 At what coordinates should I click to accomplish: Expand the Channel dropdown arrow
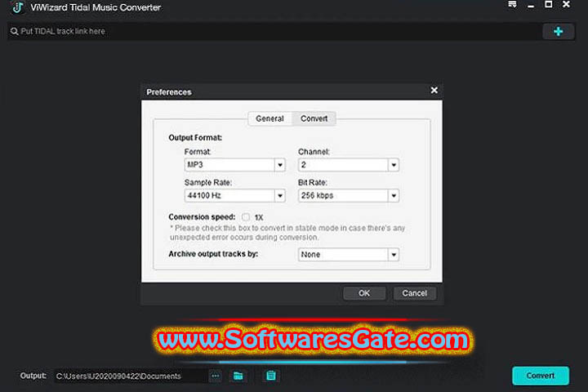[x=394, y=165]
